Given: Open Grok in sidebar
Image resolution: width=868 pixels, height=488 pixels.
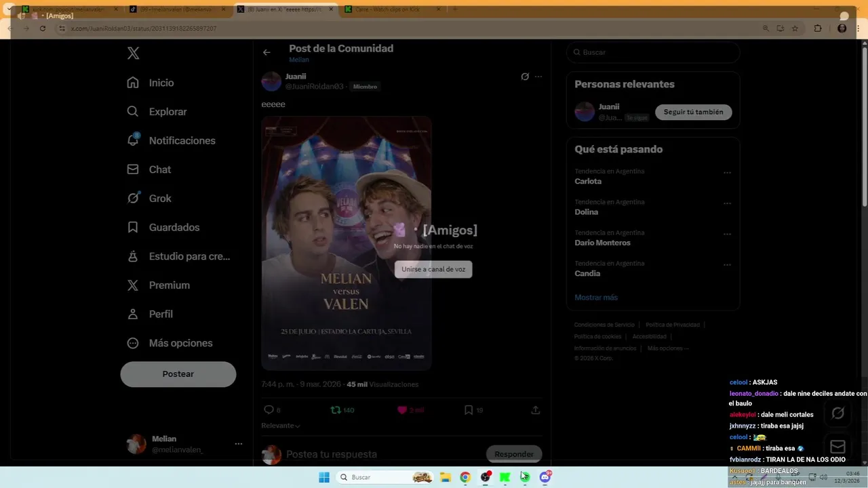Looking at the screenshot, I should pos(149,199).
